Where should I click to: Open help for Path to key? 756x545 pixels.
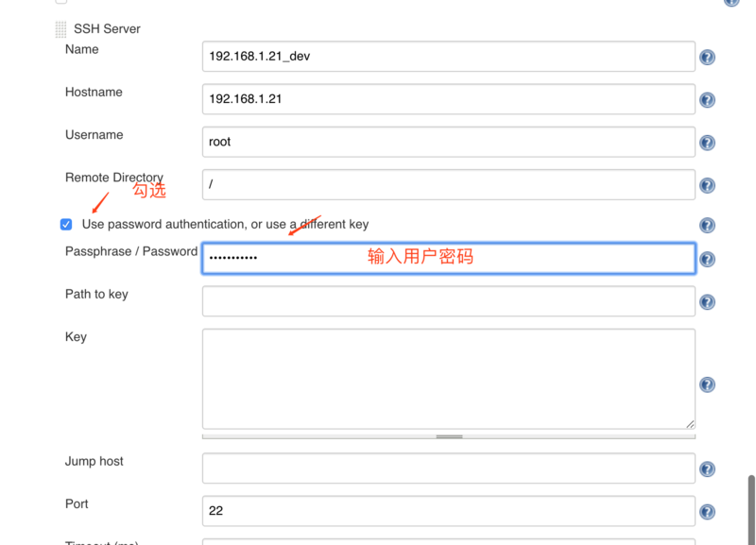(707, 301)
